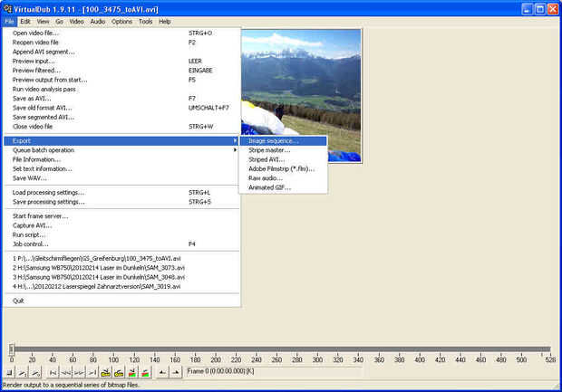Click the Play output button
Viewport: 562px width, 392px height.
tap(35, 373)
